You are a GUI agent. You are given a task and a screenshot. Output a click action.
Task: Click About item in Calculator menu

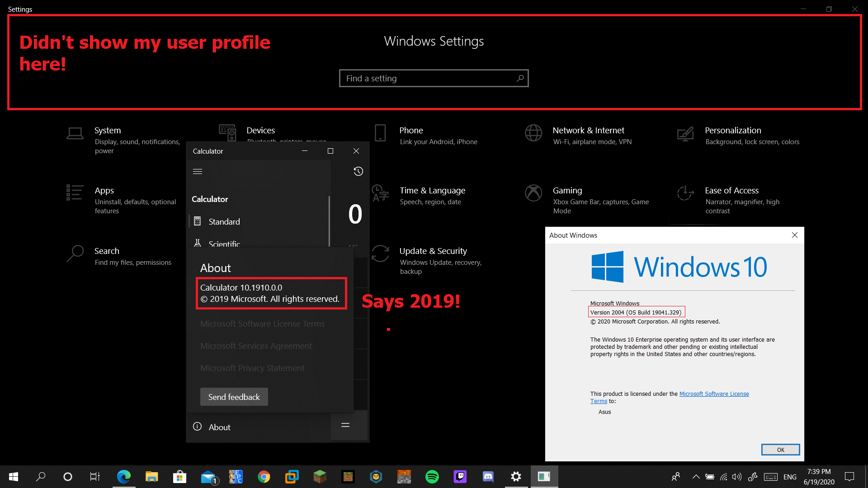coord(258,427)
